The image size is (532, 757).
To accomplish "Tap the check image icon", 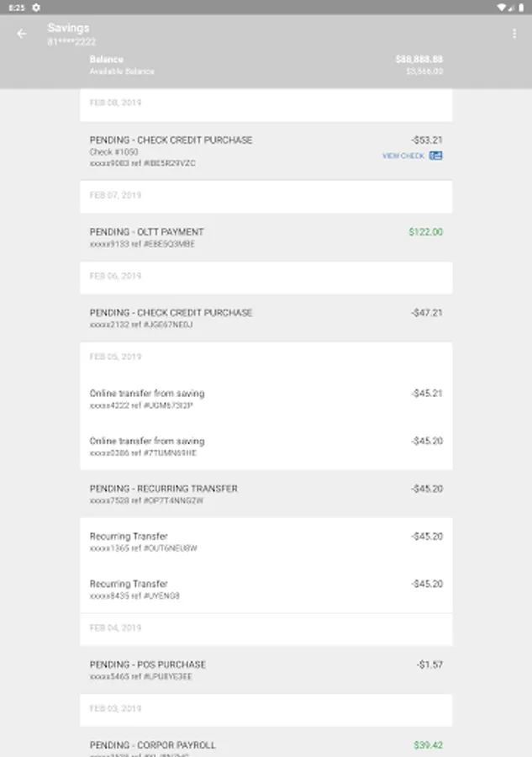I will coord(435,156).
